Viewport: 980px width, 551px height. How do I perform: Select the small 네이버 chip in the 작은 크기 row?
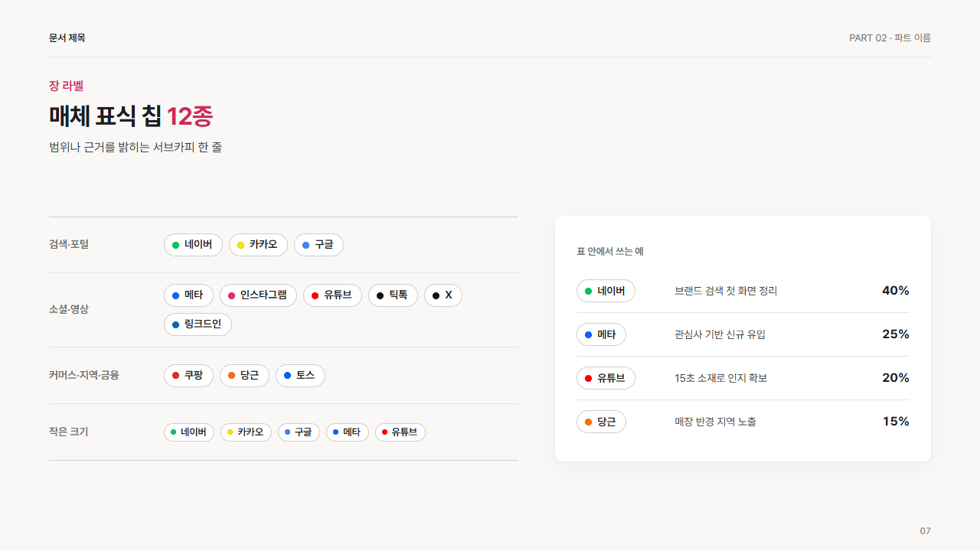click(x=189, y=432)
